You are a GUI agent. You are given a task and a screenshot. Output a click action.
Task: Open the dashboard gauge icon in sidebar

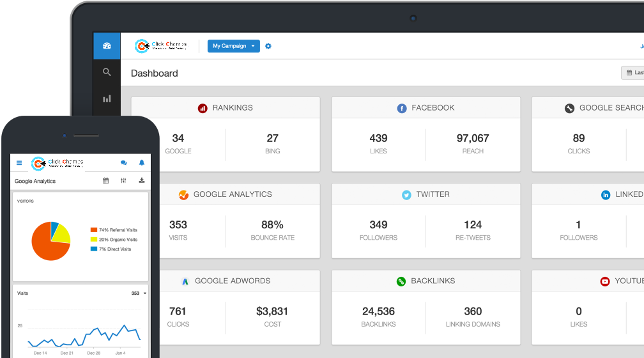pos(107,45)
